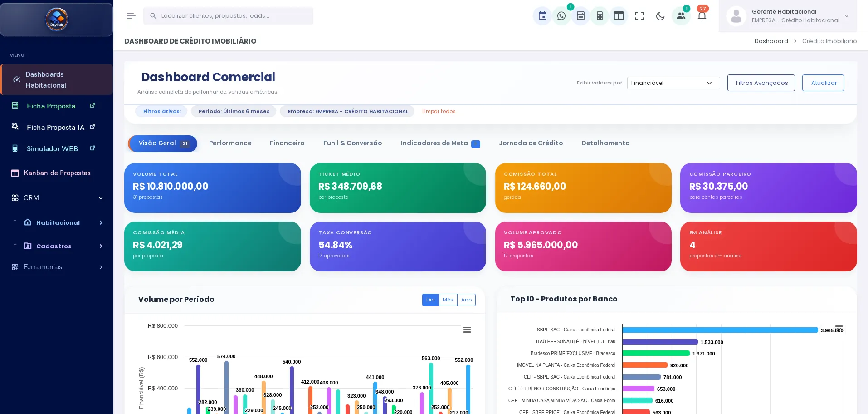Expand the CRM sidebar menu

pyautogui.click(x=57, y=198)
